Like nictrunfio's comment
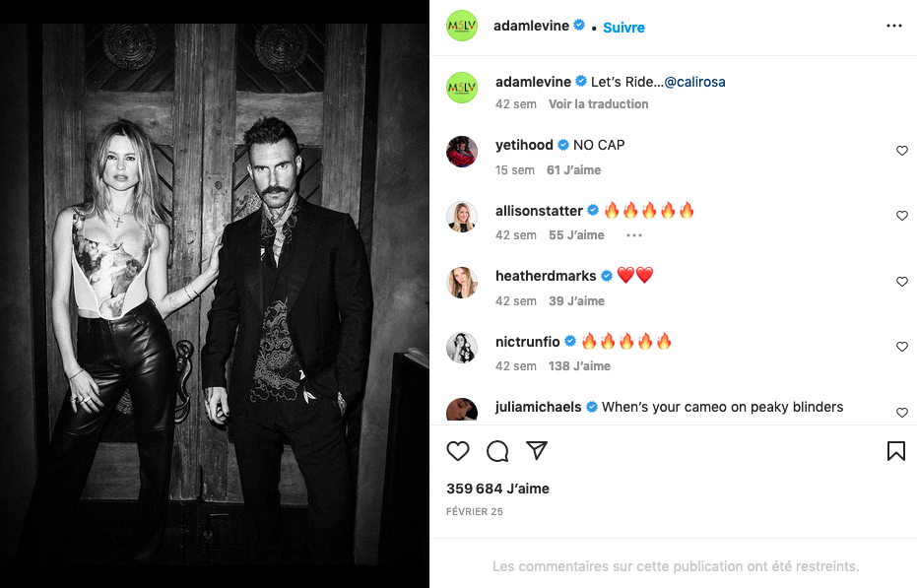 coord(901,347)
